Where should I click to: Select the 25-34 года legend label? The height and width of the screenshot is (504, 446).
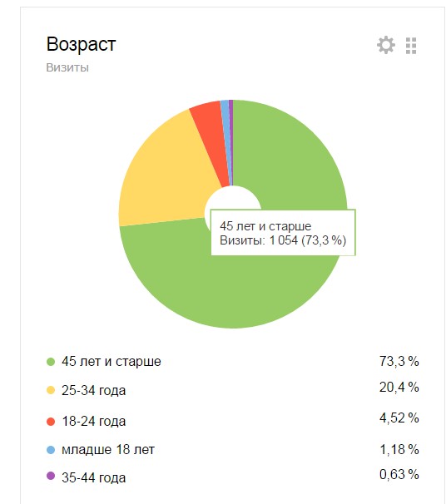(x=93, y=391)
